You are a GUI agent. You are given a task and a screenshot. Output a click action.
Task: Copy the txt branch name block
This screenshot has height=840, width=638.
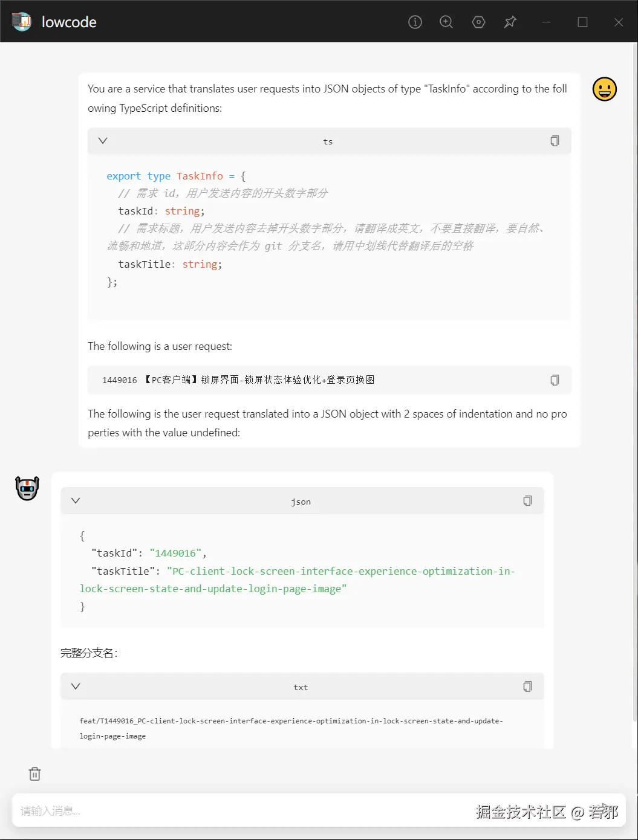527,687
